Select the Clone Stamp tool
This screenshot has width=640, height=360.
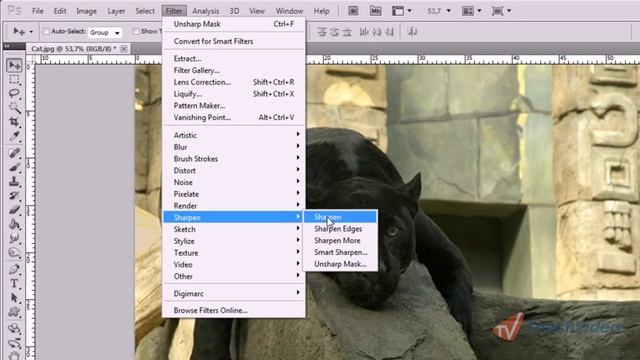tap(14, 182)
